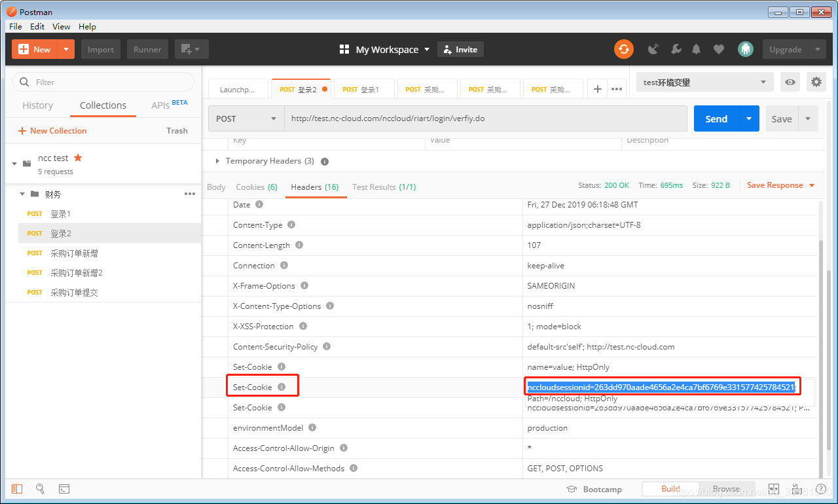Click info icon next to Content-Length
Screen dimensions: 838x504
click(x=299, y=245)
